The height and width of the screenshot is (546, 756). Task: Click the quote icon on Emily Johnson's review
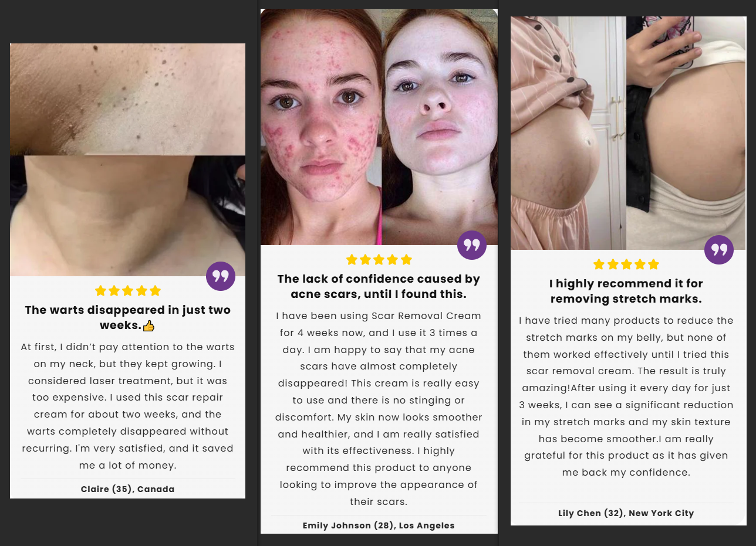tap(472, 245)
